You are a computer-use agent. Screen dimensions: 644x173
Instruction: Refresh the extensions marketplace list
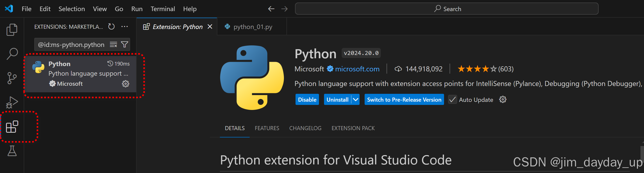[111, 26]
